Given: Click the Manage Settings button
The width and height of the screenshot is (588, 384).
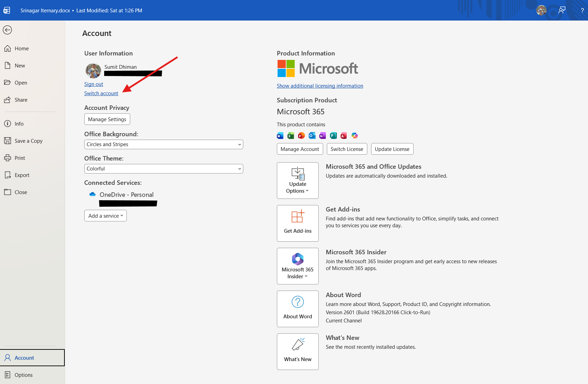Looking at the screenshot, I should 107,119.
